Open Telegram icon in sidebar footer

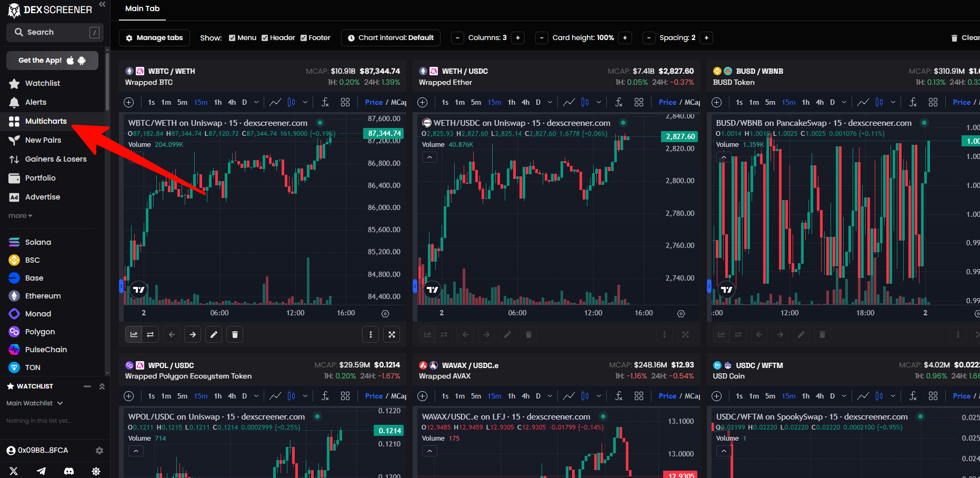pos(41,471)
